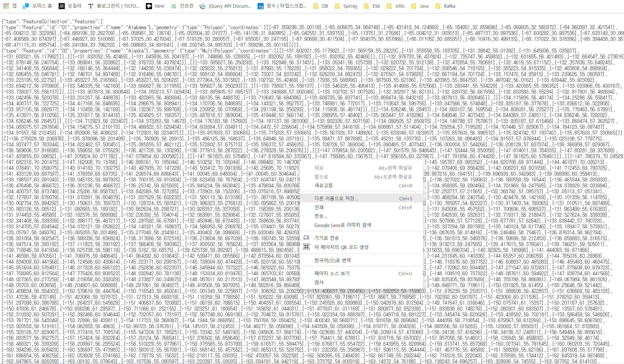Expand the ES6 bookmark folder

pyautogui.click(x=372, y=6)
